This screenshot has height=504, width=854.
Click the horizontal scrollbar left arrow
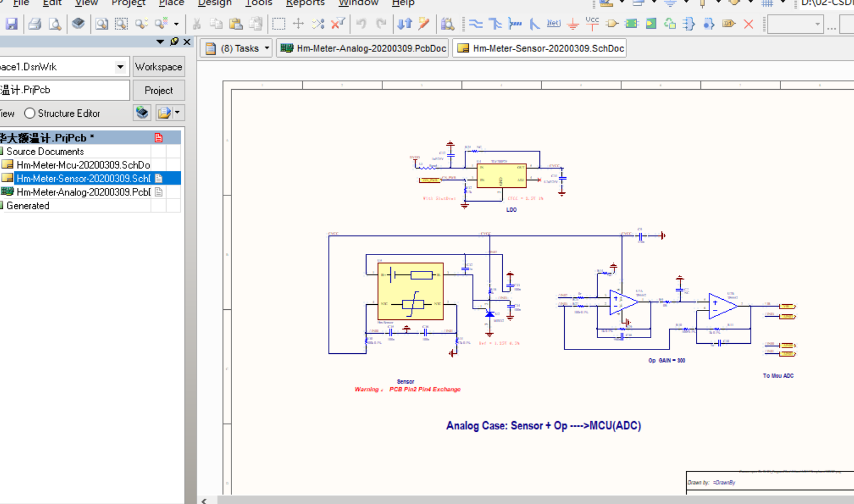(x=204, y=500)
